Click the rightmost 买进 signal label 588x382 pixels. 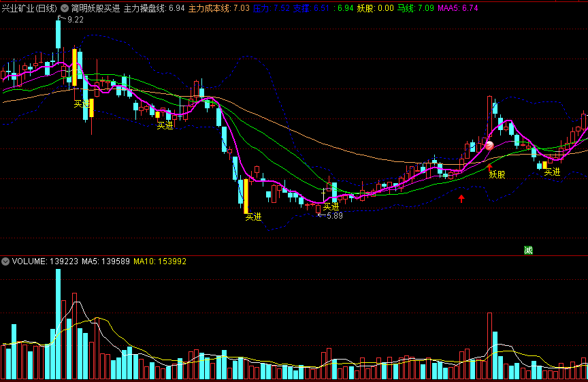(x=553, y=172)
